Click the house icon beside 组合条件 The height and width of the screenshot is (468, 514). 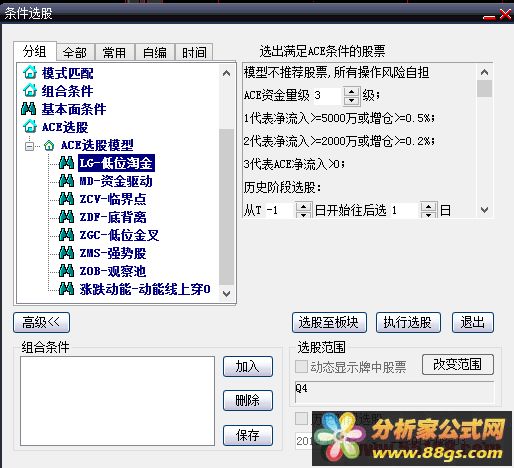(30, 90)
